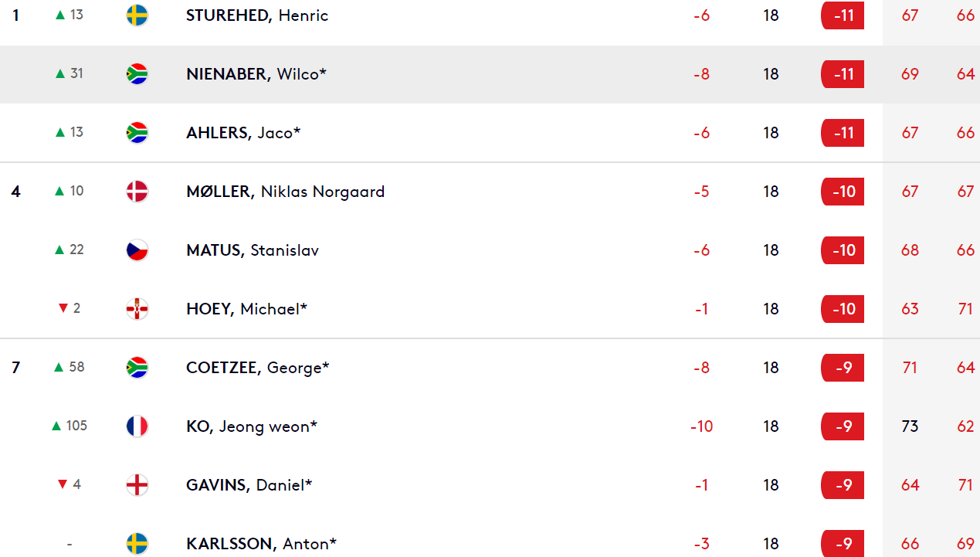The height and width of the screenshot is (557, 980).
Task: Click the red down arrow for Hoey
Action: coord(63,308)
